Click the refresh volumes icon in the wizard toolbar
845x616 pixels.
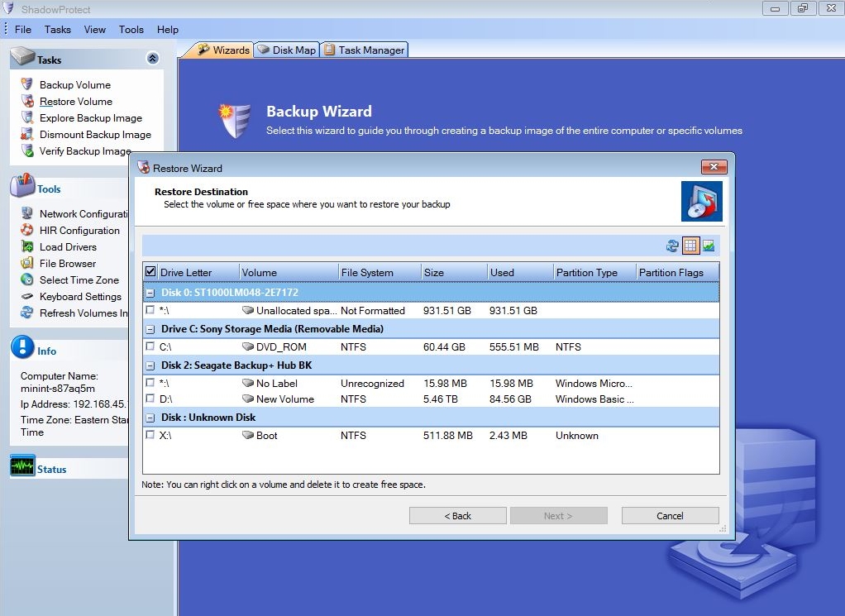(672, 246)
